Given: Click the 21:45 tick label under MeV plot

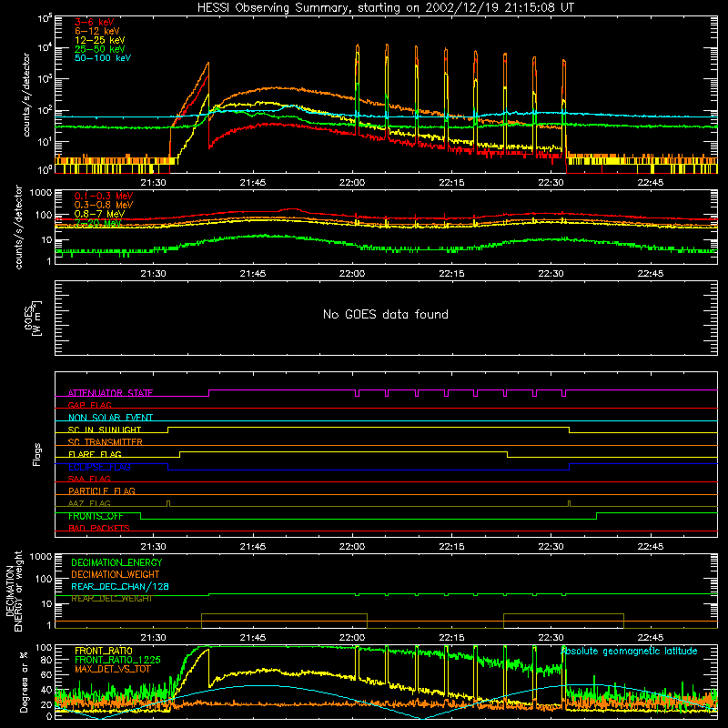Looking at the screenshot, I should [x=253, y=274].
